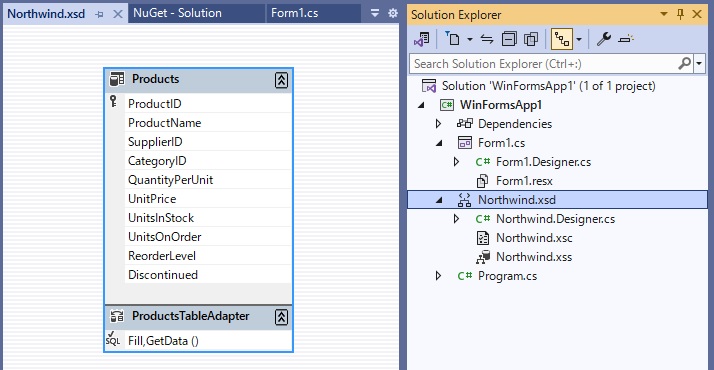Collapse the Products table header
714x370 pixels.
pyautogui.click(x=281, y=80)
